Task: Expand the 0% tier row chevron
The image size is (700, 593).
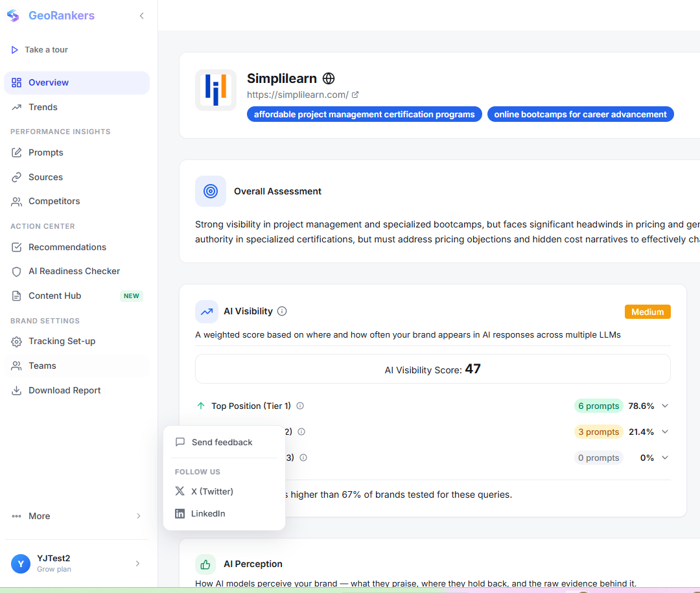Action: [x=665, y=458]
